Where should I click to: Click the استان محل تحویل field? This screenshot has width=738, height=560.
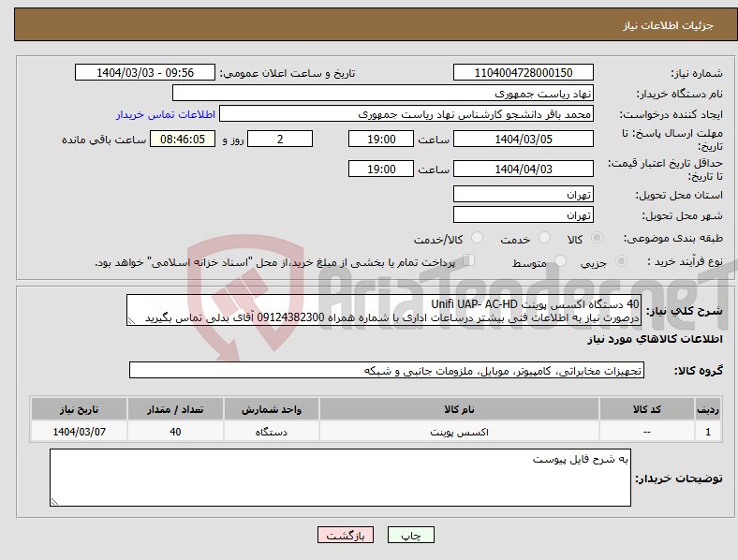[x=524, y=194]
